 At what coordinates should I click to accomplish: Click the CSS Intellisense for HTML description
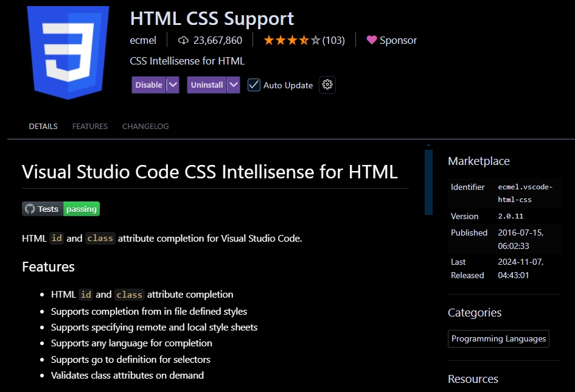pos(187,61)
